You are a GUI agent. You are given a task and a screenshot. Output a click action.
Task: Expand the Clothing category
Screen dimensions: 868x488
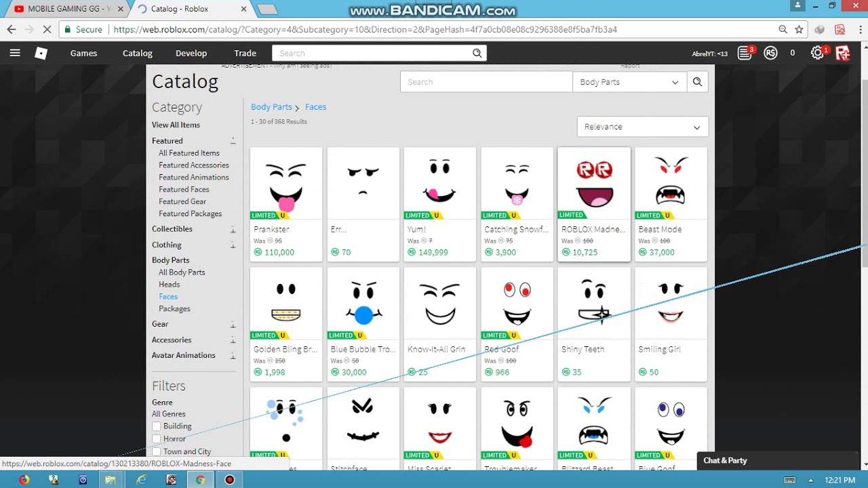pyautogui.click(x=233, y=245)
